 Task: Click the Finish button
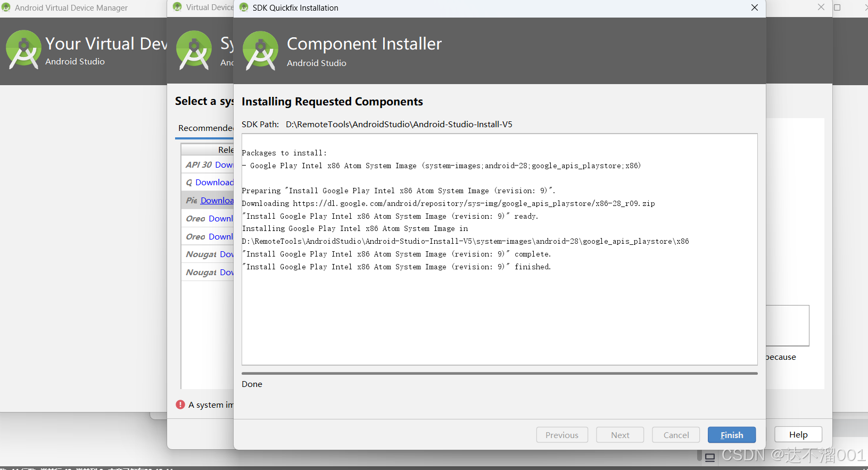(x=732, y=435)
